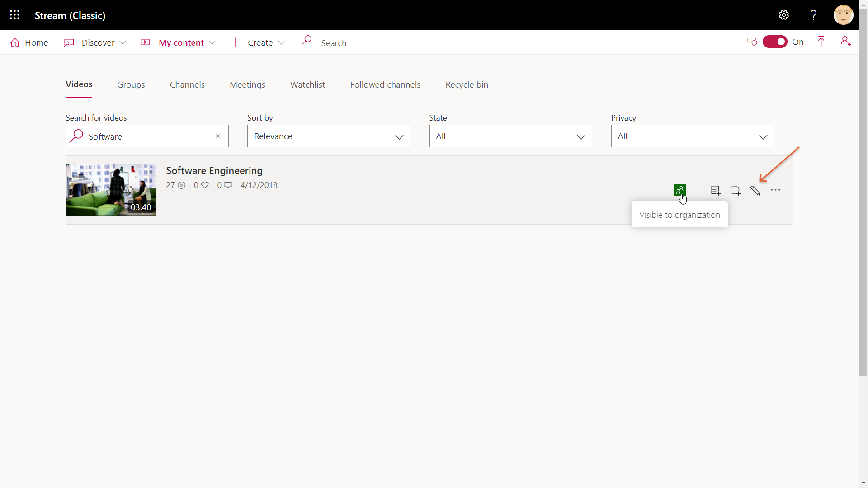Image resolution: width=868 pixels, height=488 pixels.
Task: Click the Software Engineering video thumbnail
Action: coord(111,190)
